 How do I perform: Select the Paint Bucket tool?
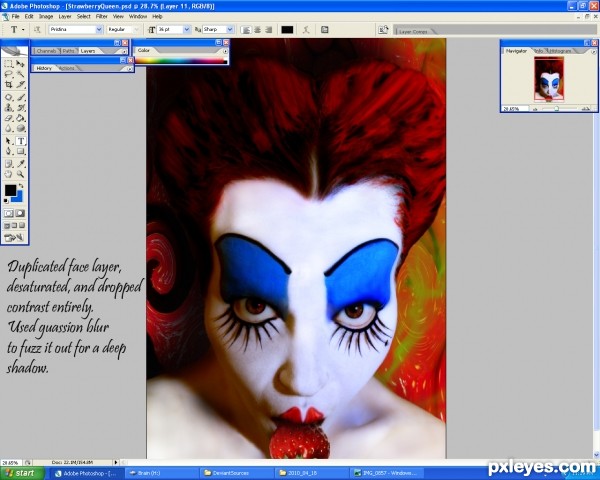21,118
